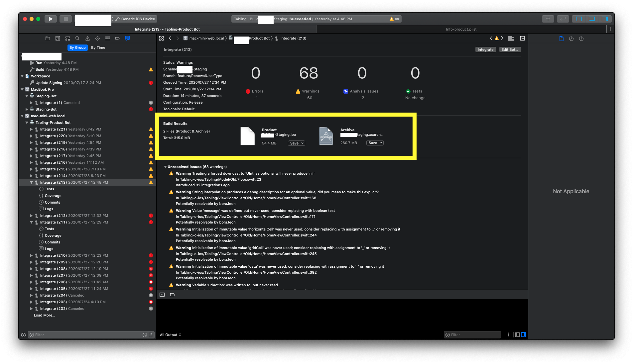The image size is (633, 364).
Task: Toggle the console view pane button
Action: (x=524, y=335)
